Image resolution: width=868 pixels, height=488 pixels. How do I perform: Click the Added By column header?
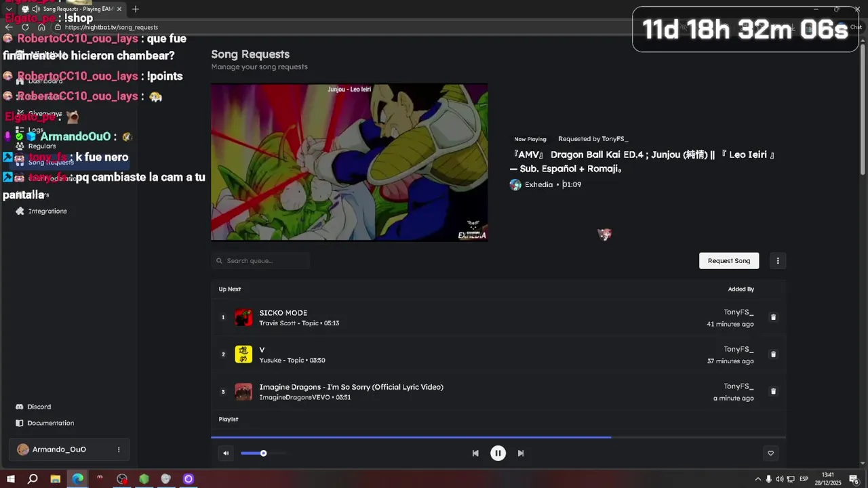tap(741, 289)
